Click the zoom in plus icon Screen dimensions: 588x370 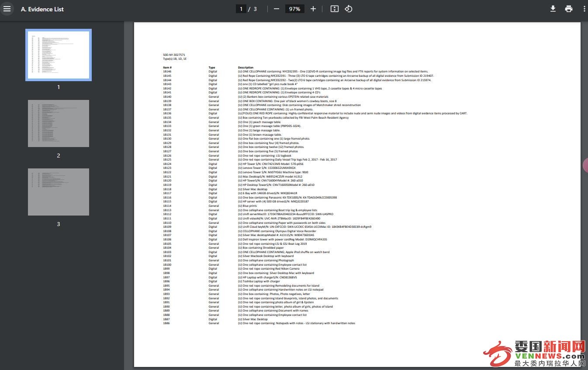313,9
